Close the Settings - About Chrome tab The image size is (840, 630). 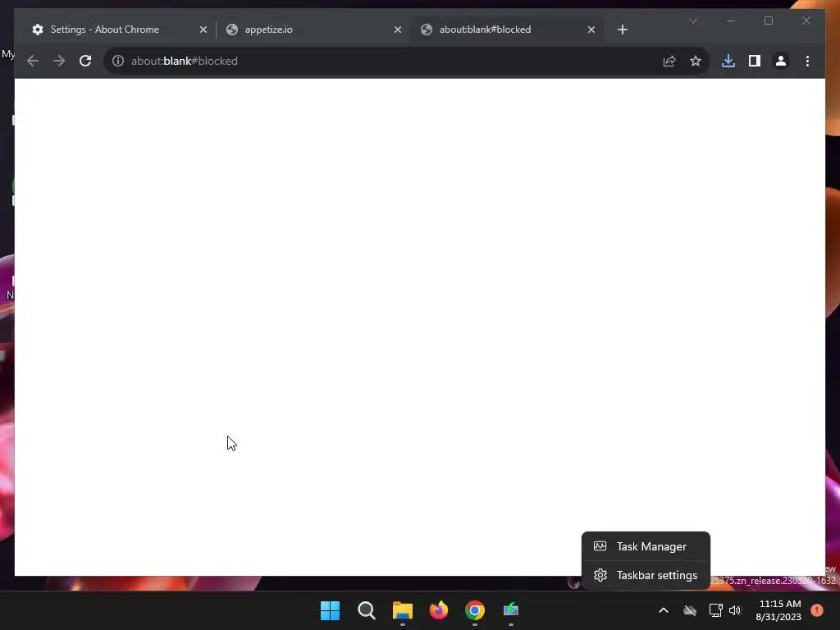(203, 30)
